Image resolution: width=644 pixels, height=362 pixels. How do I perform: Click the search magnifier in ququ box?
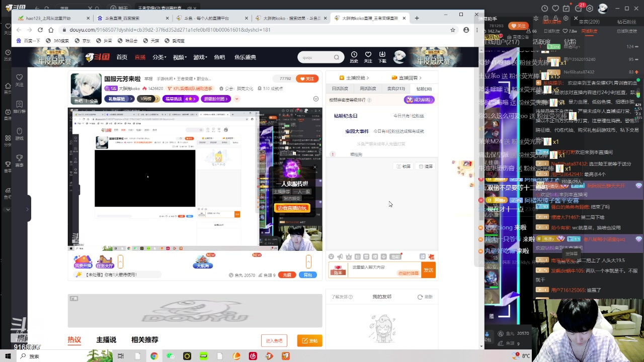(x=336, y=57)
